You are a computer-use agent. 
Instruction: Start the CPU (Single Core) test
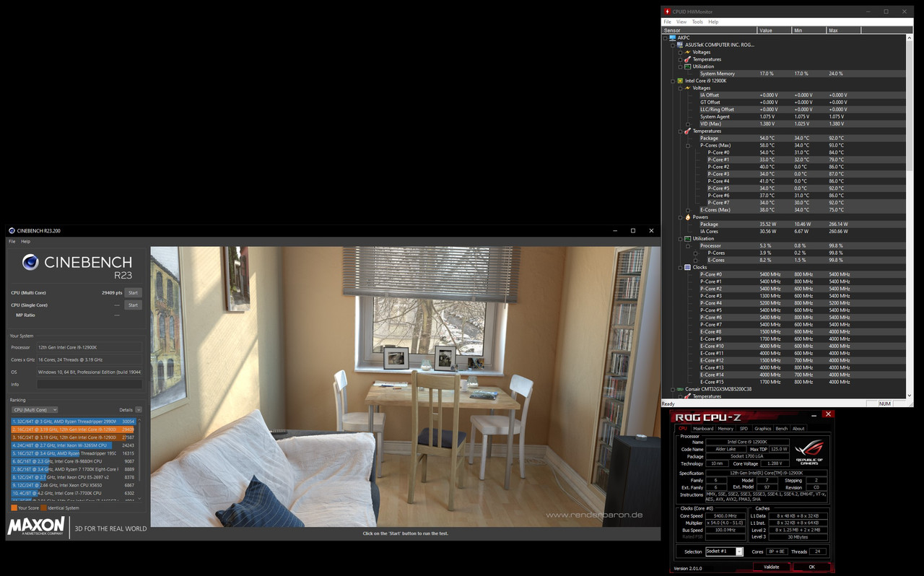coord(133,305)
